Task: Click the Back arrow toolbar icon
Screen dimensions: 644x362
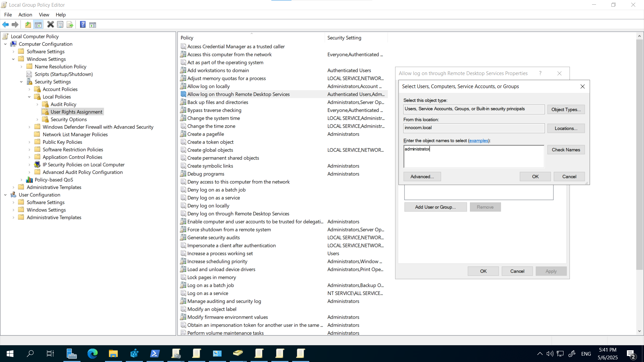Action: pos(6,24)
